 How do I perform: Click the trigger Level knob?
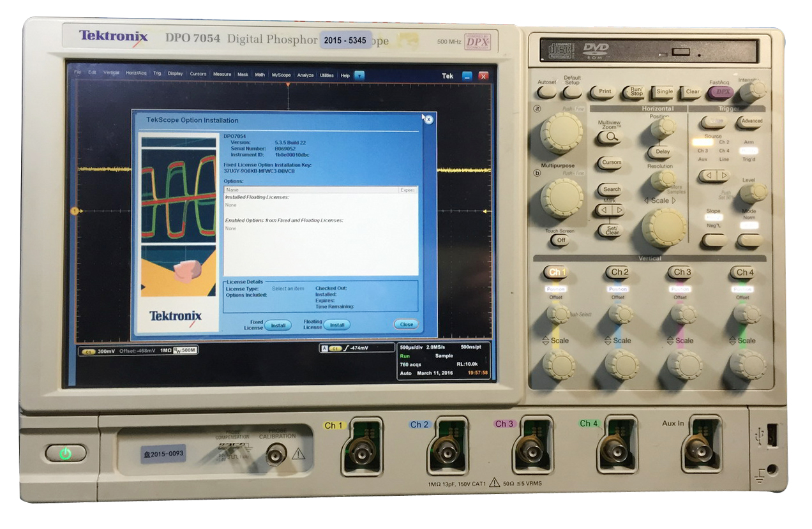[753, 193]
